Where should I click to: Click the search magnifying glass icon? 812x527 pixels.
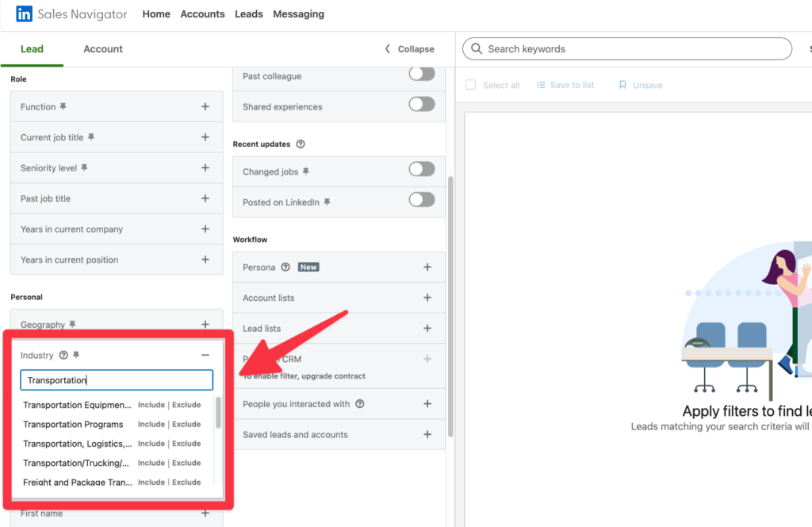[x=477, y=48]
